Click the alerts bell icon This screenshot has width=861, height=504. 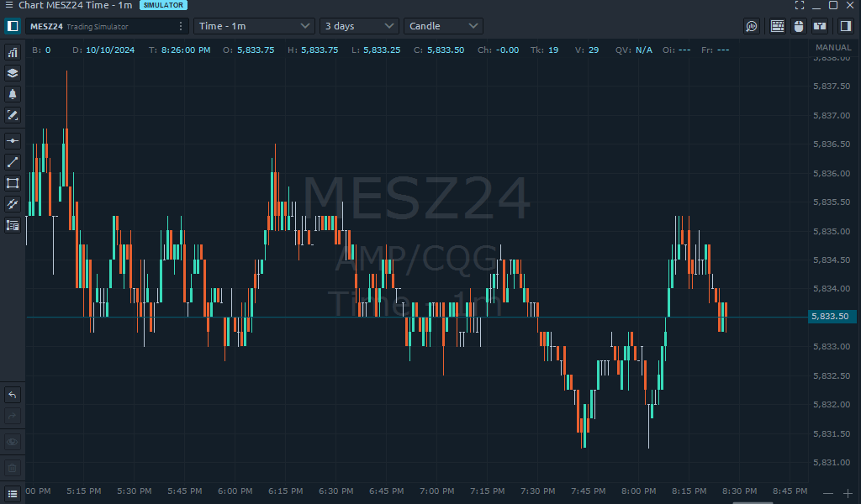point(13,94)
